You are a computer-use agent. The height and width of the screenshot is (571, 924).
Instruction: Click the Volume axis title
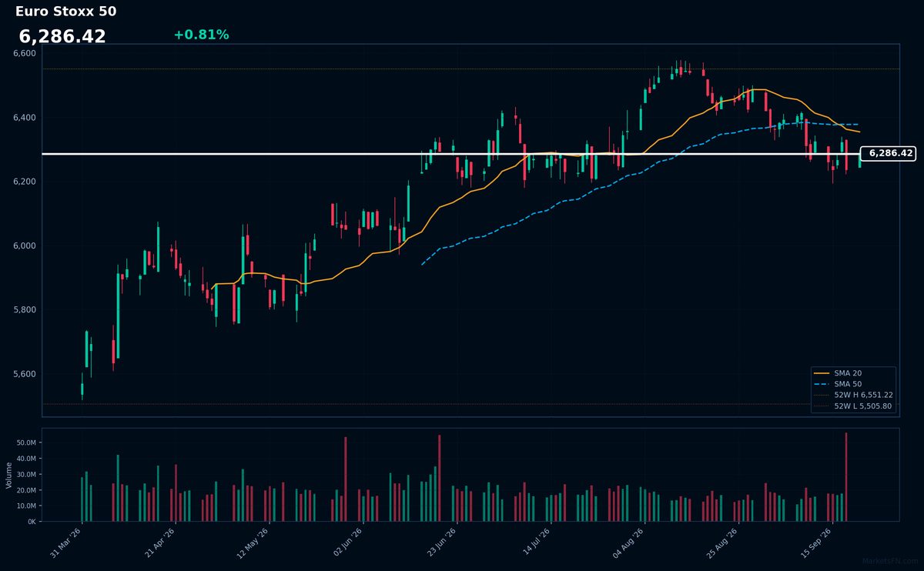[9, 475]
